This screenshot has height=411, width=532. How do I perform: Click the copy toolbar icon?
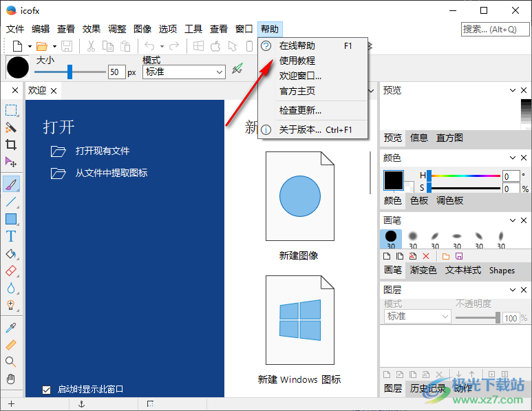click(x=108, y=46)
